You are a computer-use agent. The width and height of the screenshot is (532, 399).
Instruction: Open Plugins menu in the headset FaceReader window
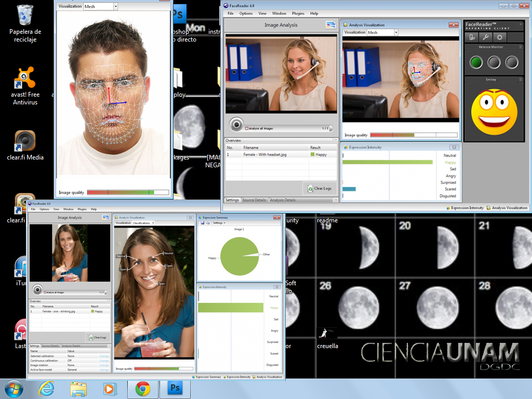point(298,14)
